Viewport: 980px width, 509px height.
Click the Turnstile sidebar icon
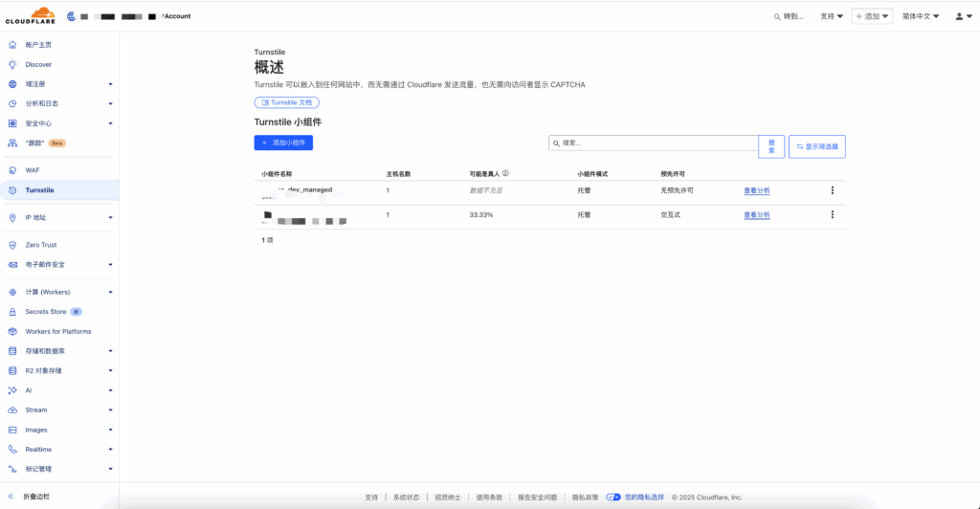point(12,189)
